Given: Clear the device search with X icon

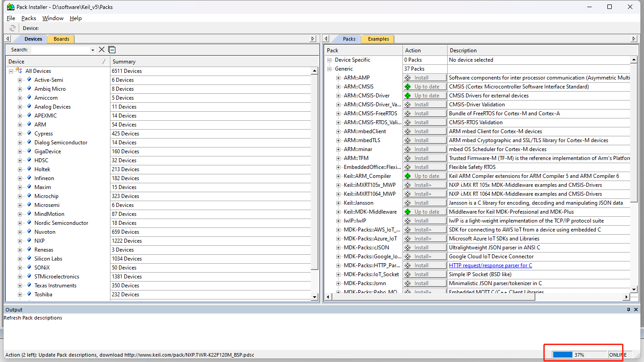Looking at the screenshot, I should 102,50.
